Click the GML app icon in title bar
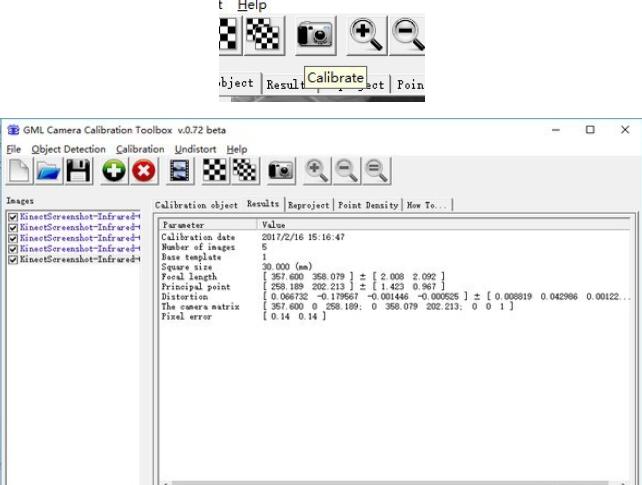This screenshot has width=642, height=485. pyautogui.click(x=13, y=130)
